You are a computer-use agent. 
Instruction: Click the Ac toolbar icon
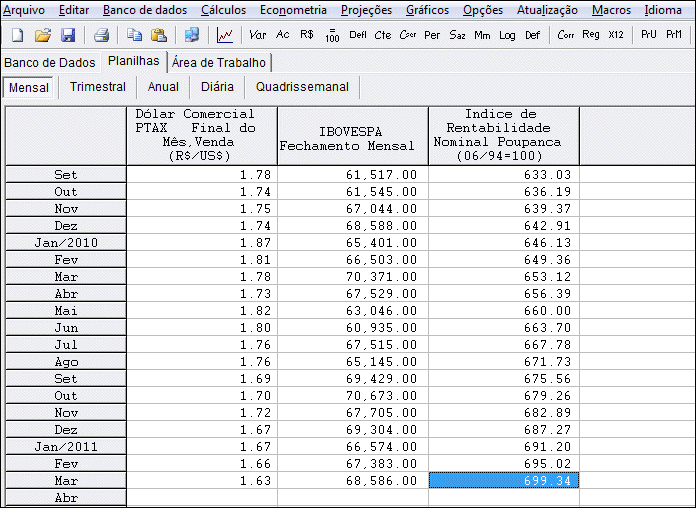point(282,35)
